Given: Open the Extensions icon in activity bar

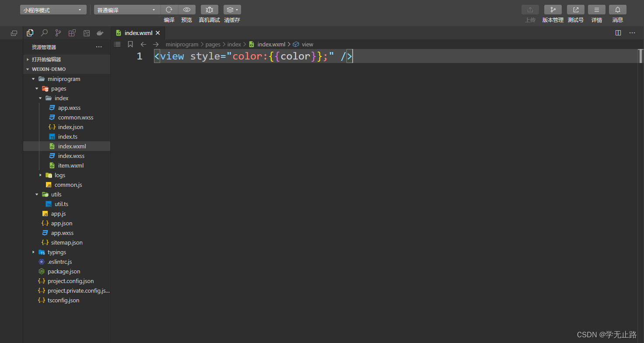Looking at the screenshot, I should pyautogui.click(x=72, y=33).
